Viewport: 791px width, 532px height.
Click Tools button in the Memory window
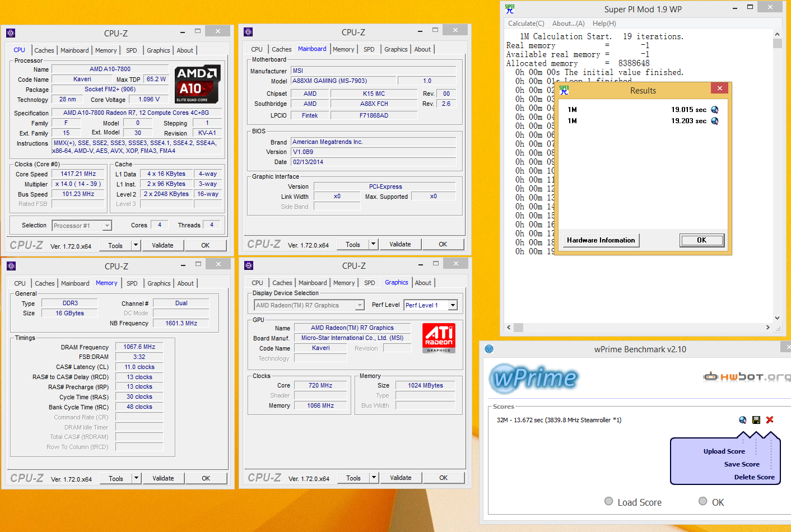click(x=116, y=478)
